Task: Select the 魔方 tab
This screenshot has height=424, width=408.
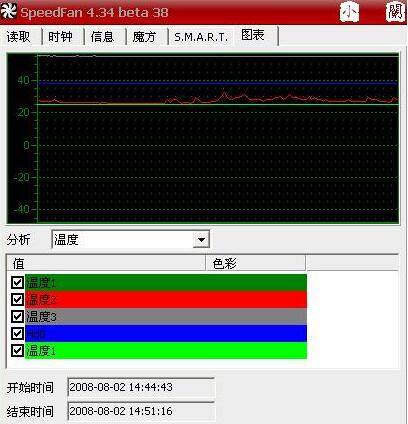Action: (144, 36)
